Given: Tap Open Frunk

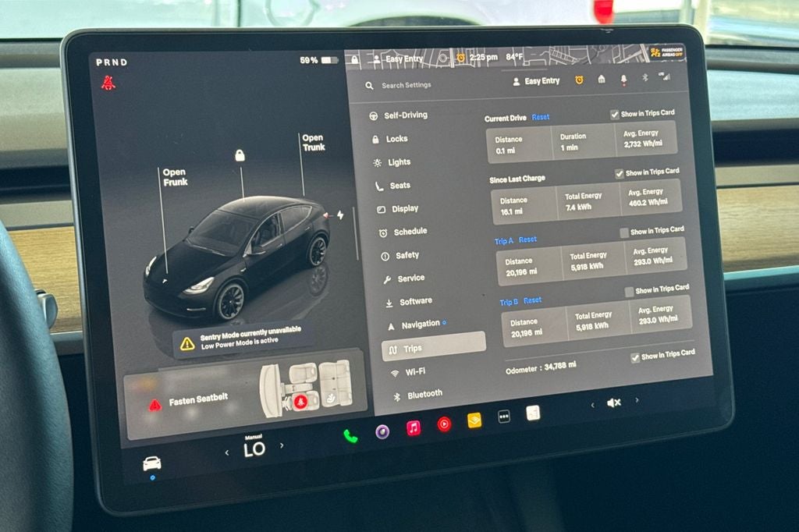Looking at the screenshot, I should tap(175, 177).
